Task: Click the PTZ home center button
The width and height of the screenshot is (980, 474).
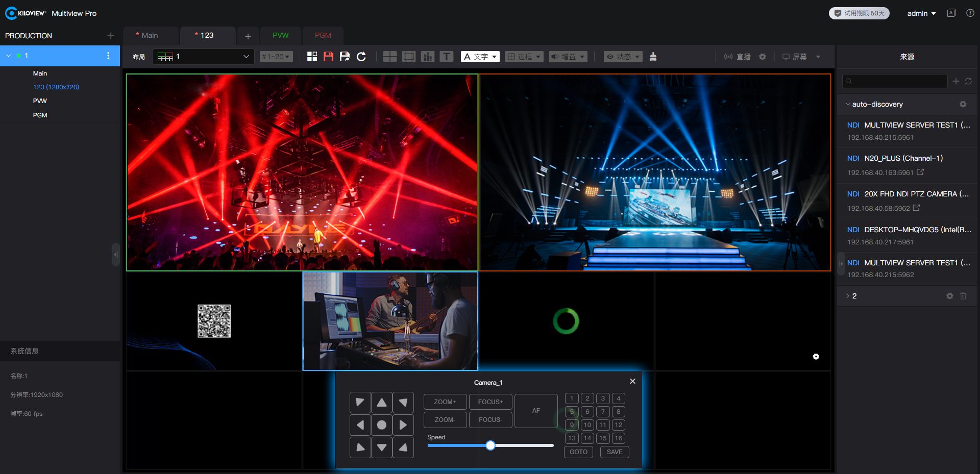Action: [381, 425]
